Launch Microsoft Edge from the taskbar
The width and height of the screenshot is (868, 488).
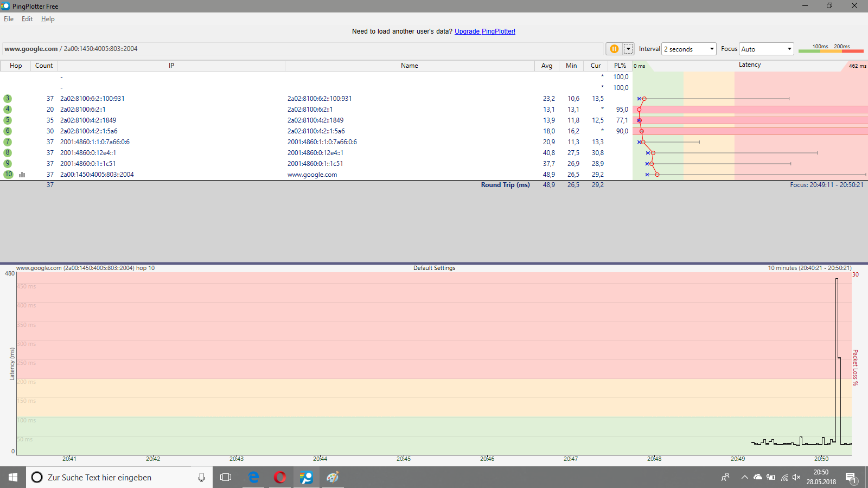coord(253,477)
